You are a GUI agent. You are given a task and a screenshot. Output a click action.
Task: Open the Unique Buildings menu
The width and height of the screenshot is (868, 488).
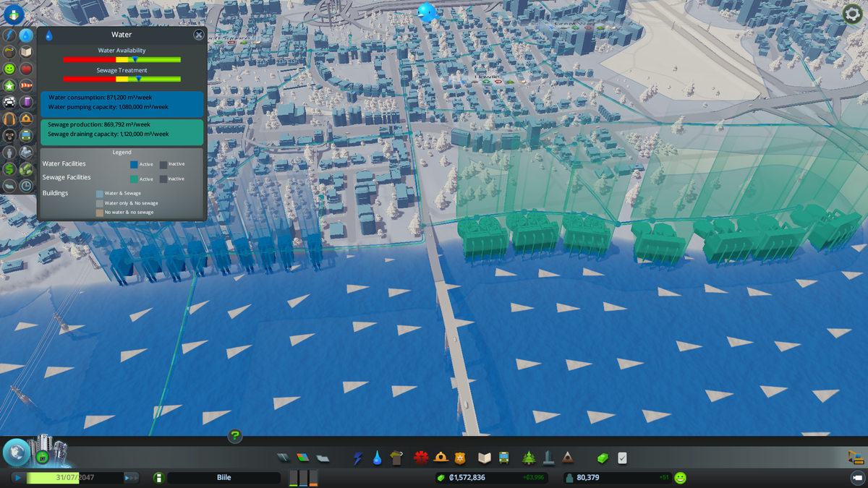coord(548,458)
